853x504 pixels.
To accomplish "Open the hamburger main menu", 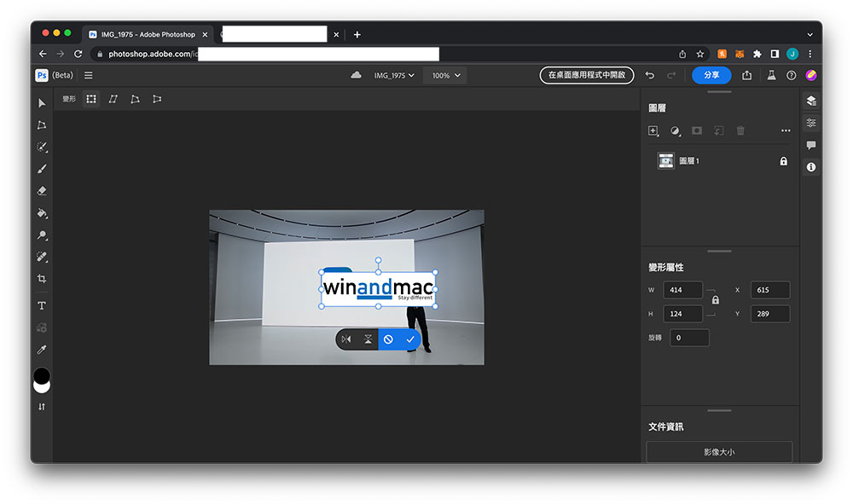I will (x=89, y=75).
